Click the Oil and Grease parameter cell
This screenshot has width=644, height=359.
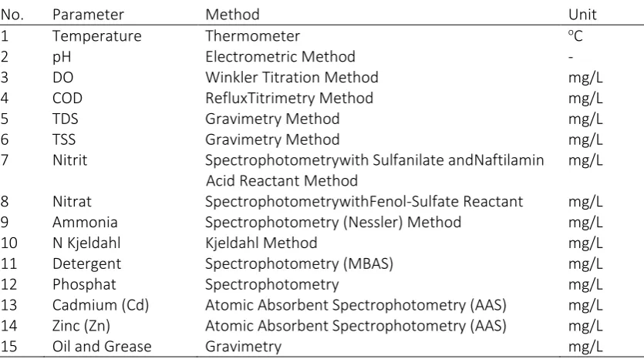(x=102, y=346)
